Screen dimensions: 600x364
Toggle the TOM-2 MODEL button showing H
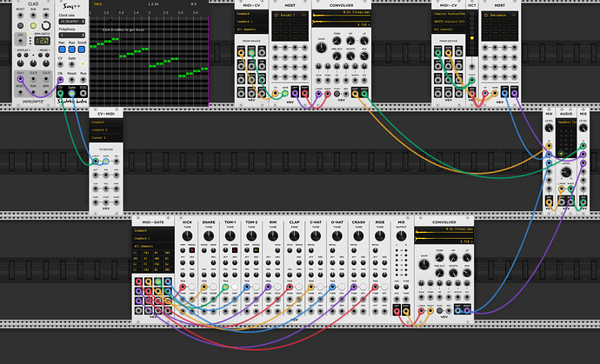click(x=256, y=250)
